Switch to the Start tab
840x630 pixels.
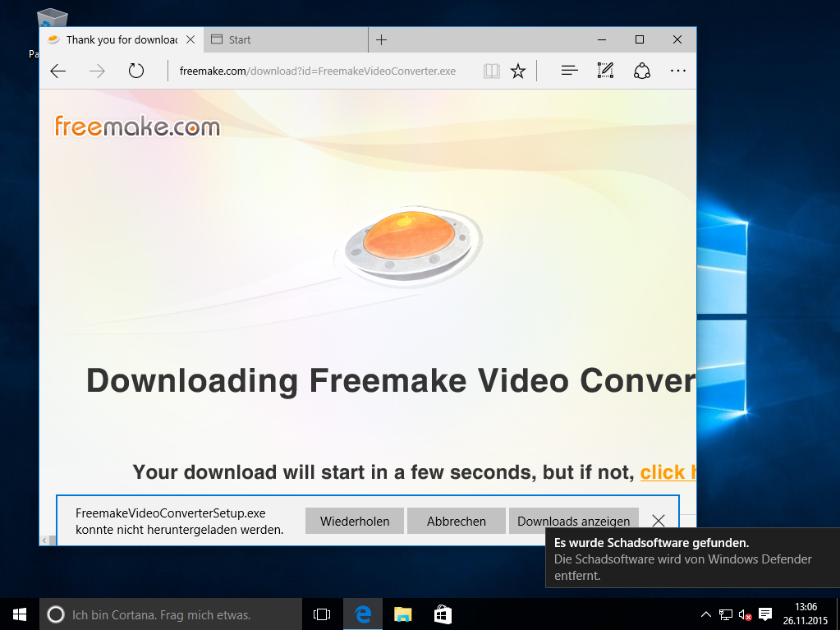click(x=286, y=39)
